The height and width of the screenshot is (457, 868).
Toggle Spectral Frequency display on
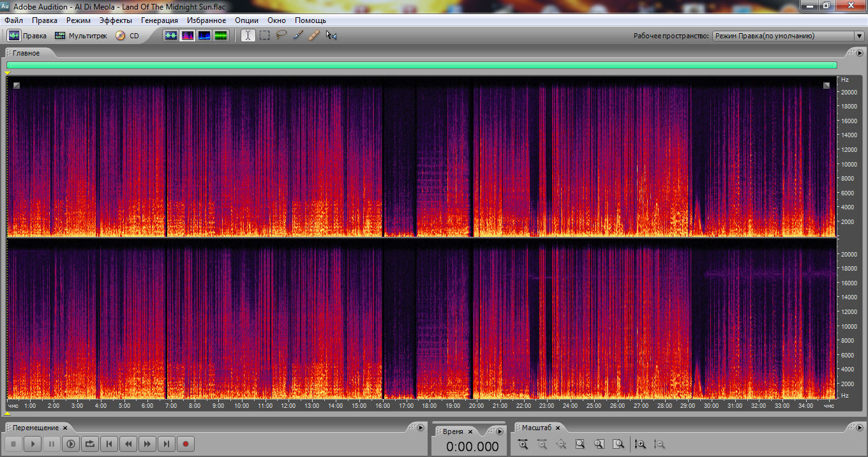pyautogui.click(x=188, y=36)
